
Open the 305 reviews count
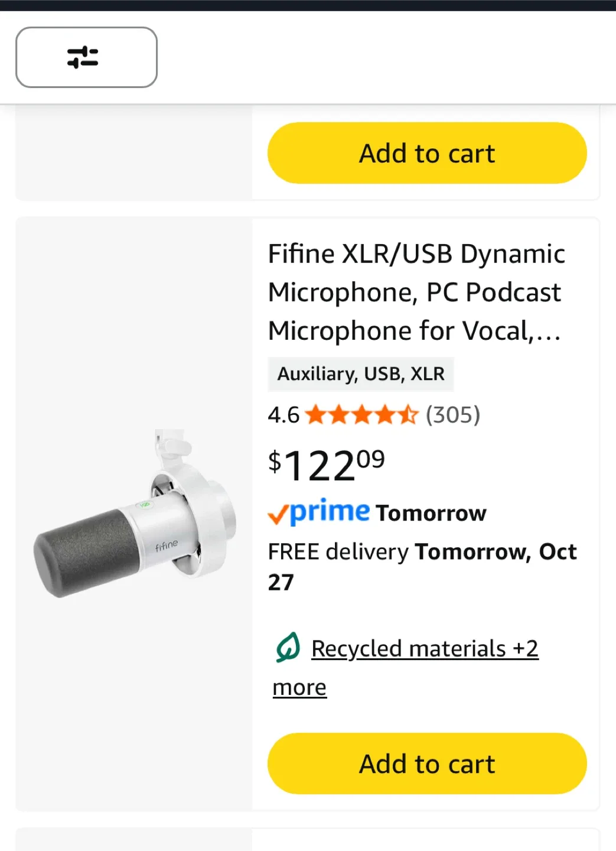[453, 415]
